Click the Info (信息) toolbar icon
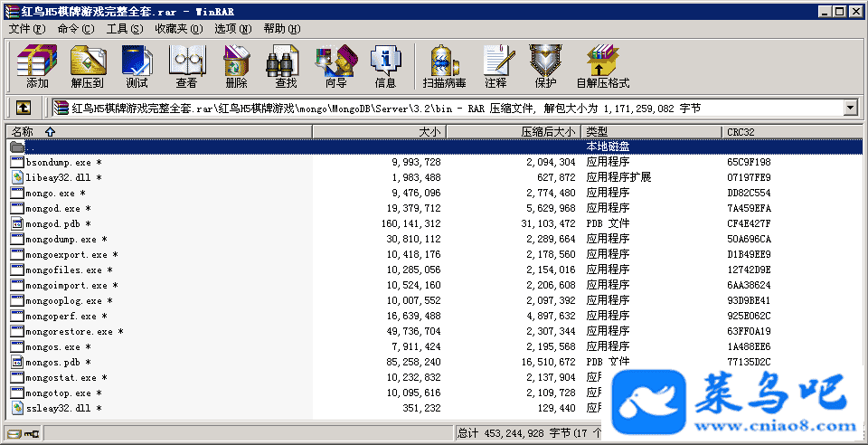The width and height of the screenshot is (868, 445). (x=386, y=66)
